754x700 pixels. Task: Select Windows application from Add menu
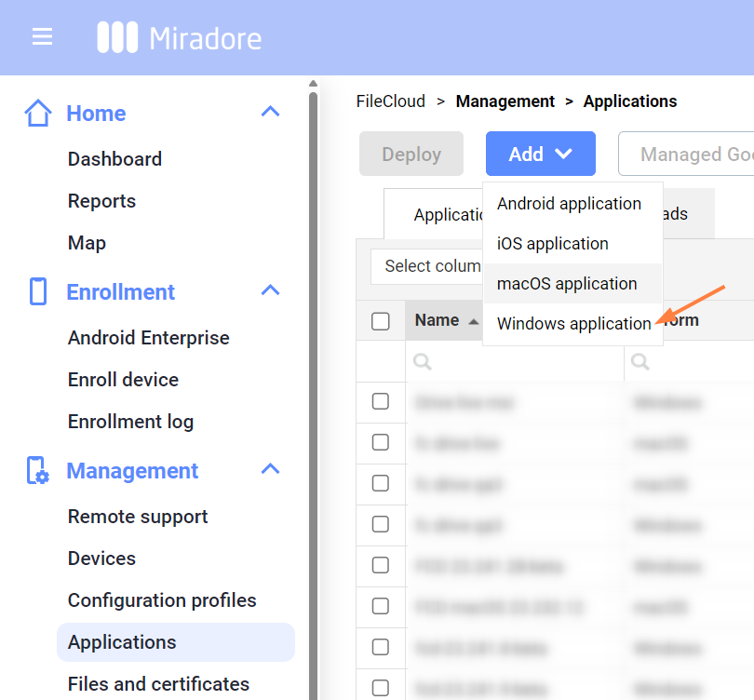point(573,324)
